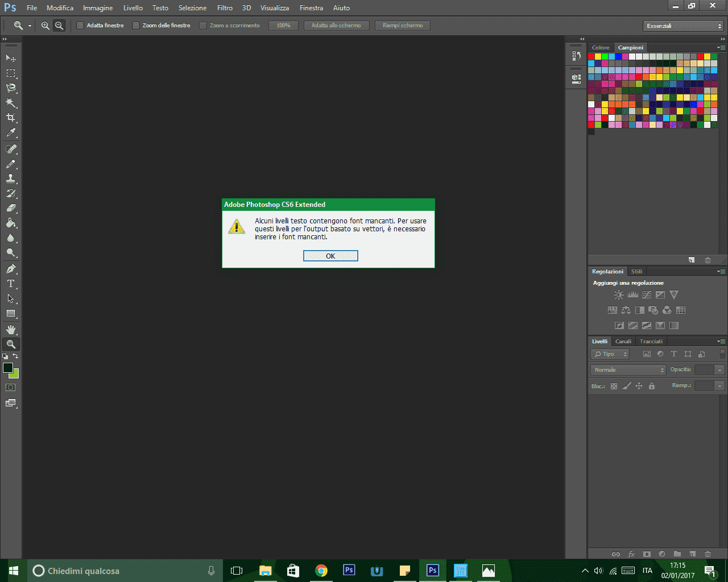Open the Opacità dropdown arrow
The width and height of the screenshot is (728, 582).
coord(720,370)
